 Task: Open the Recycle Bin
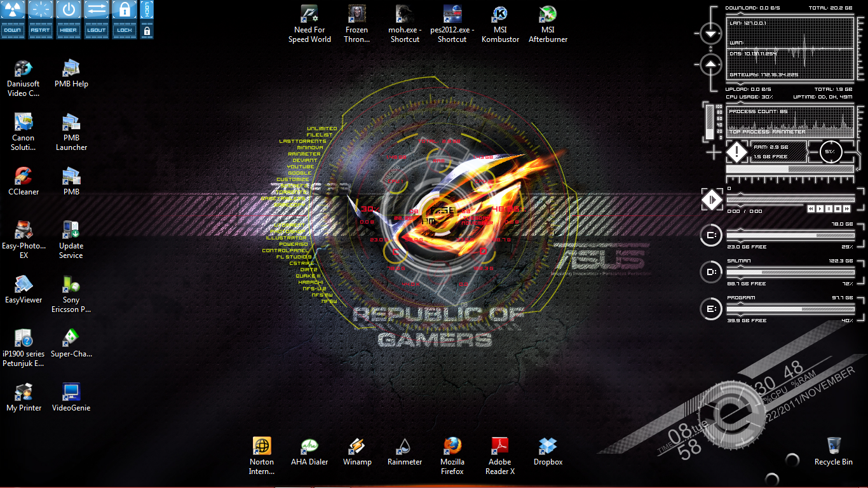coord(833,446)
